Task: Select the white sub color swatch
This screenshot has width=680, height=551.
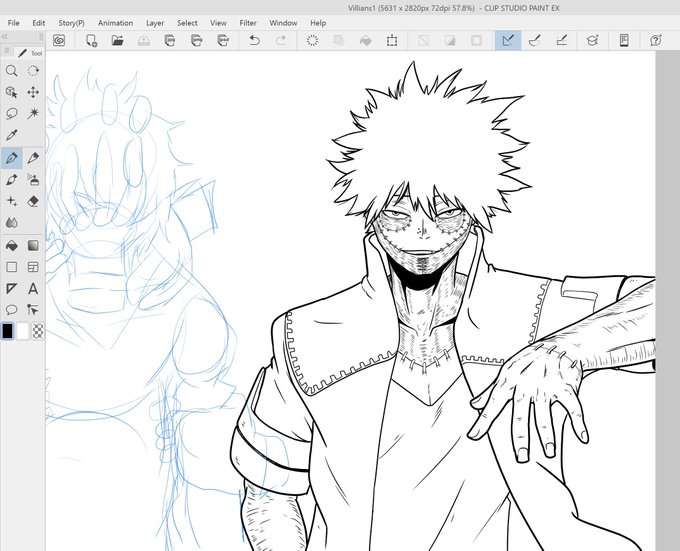Action: coord(23,332)
